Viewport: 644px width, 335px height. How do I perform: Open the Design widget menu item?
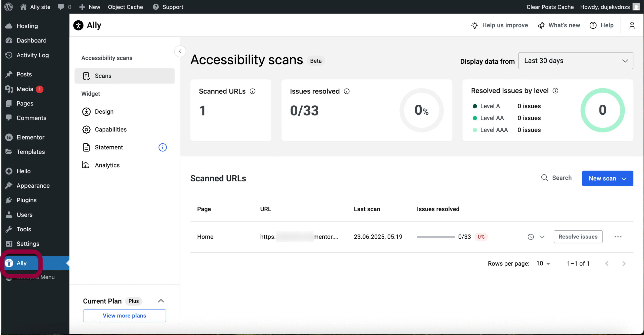tap(104, 111)
